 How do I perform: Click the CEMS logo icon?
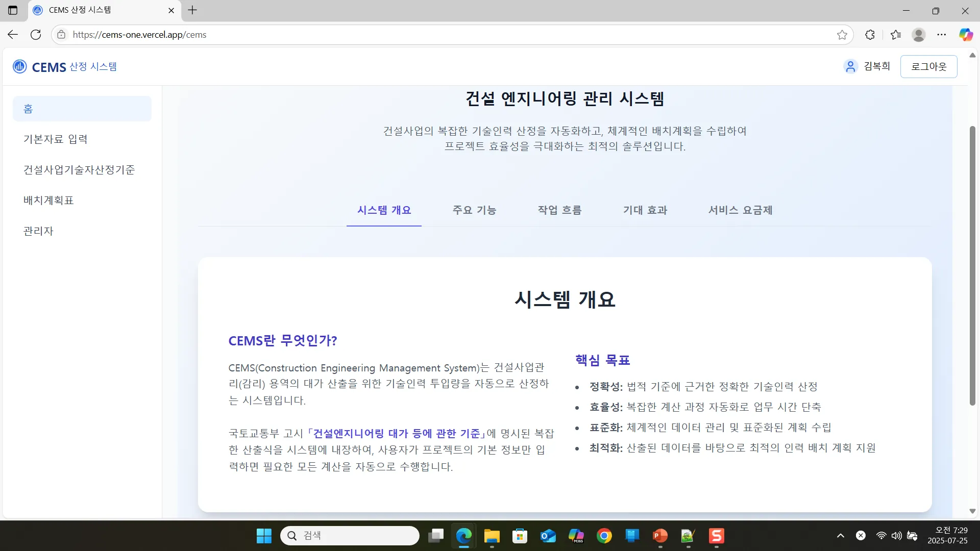[19, 66]
